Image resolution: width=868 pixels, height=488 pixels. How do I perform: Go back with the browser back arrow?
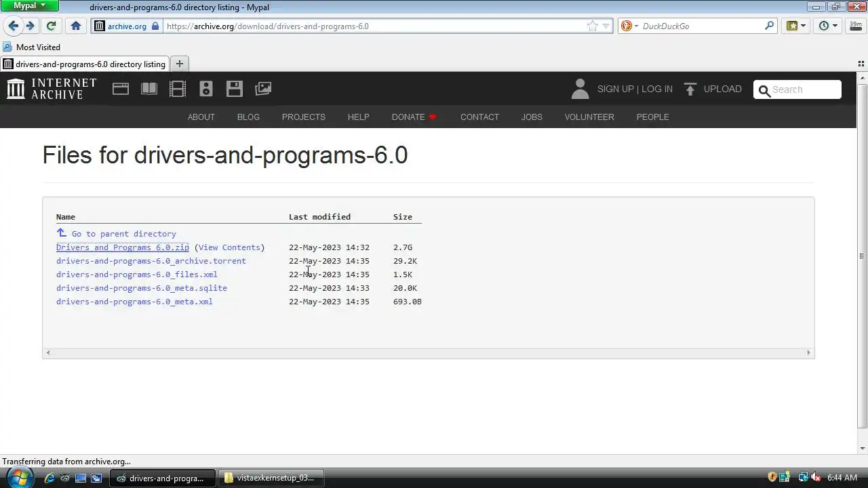13,26
